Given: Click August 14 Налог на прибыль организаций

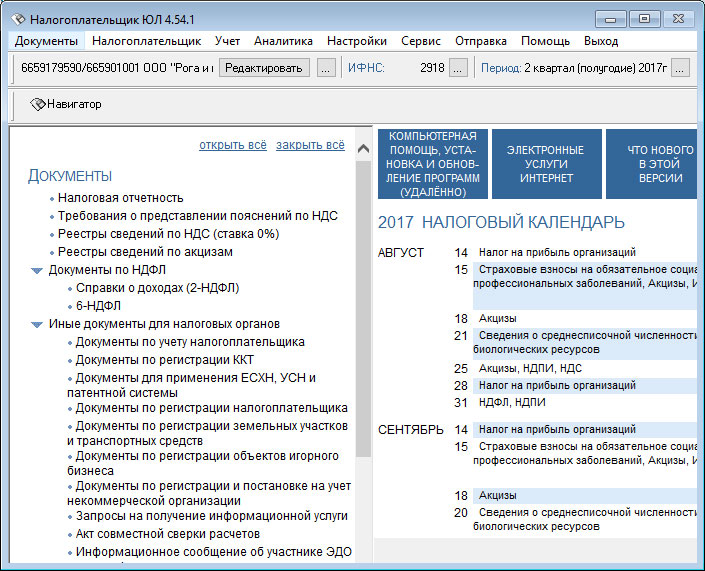Looking at the screenshot, I should (x=557, y=252).
